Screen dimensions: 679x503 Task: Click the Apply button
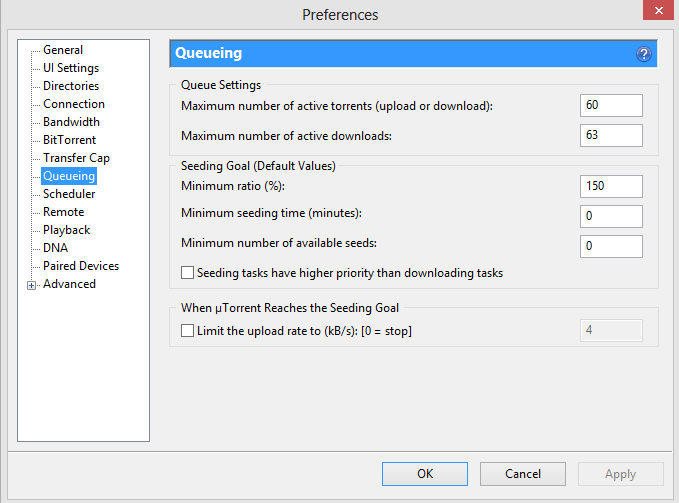point(621,474)
